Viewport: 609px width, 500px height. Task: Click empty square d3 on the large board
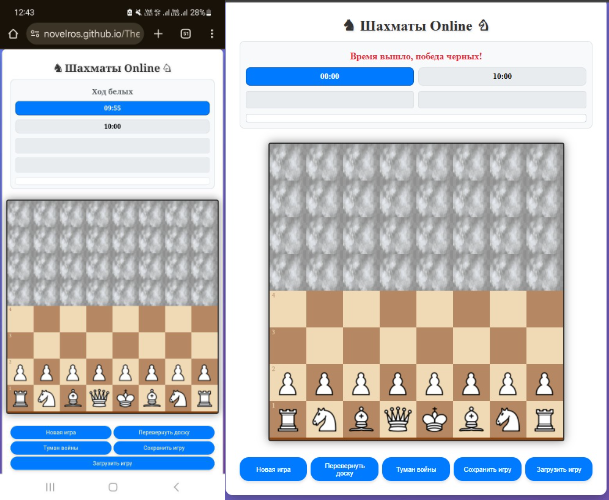[398, 346]
